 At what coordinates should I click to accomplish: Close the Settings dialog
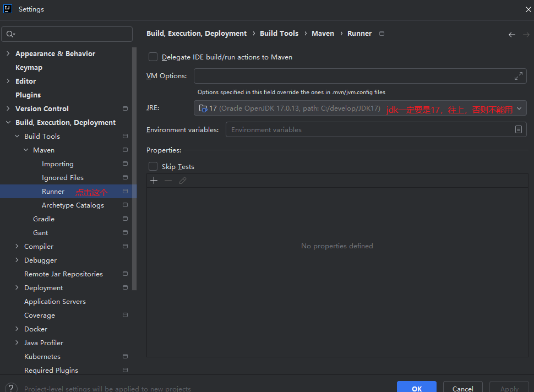click(x=528, y=9)
